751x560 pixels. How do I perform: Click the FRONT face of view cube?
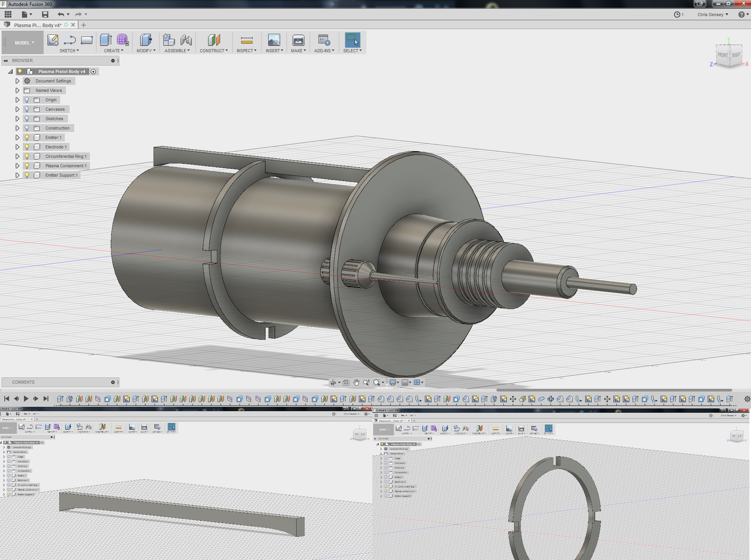coord(722,55)
